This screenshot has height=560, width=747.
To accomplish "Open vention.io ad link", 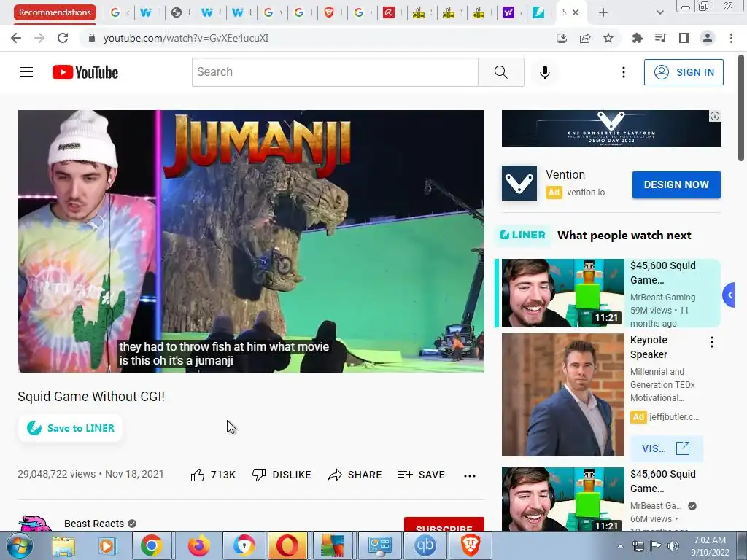I will 586,192.
